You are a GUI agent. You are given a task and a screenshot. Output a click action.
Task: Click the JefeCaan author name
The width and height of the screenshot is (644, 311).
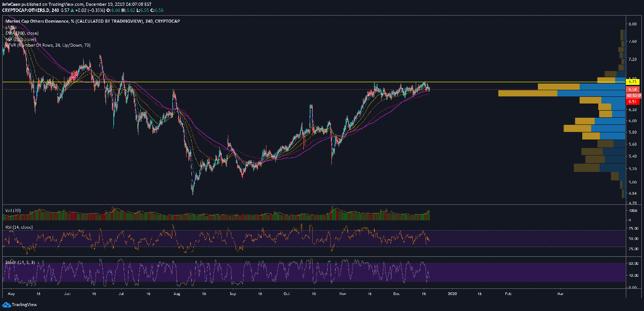(x=11, y=4)
